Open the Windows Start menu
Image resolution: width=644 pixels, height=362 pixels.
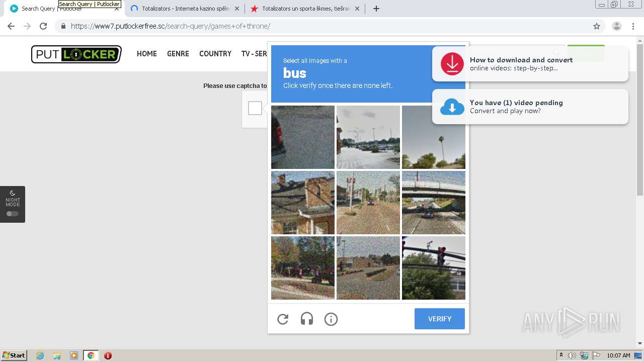(14, 355)
